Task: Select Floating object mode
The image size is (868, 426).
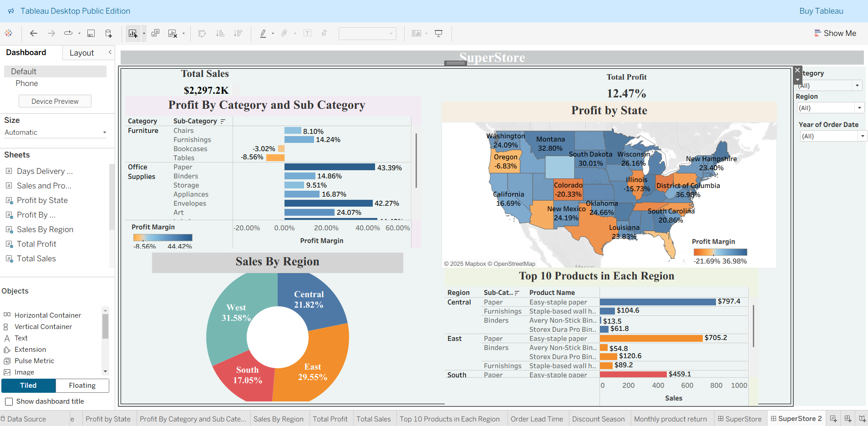Action: pyautogui.click(x=82, y=385)
